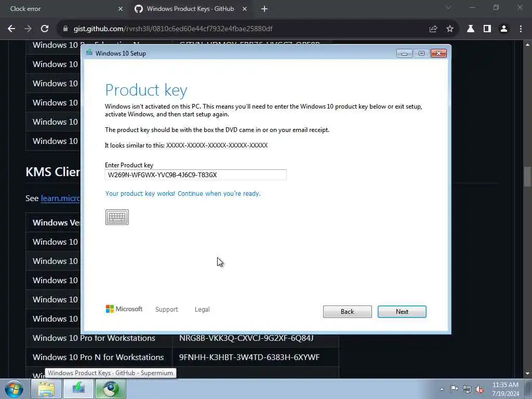532x399 pixels.
Task: Click the NRG8B-VKK3Q-CXVCJ-9G2XF-6Q84J key
Action: click(x=246, y=338)
